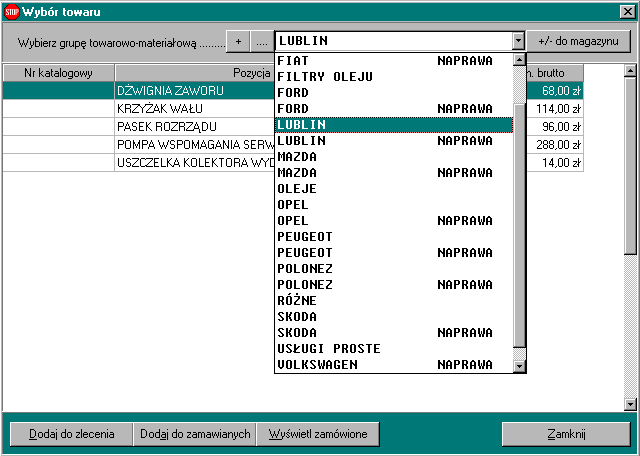
Task: Choose 'PEUGEOT NAPRAWA' group entry
Action: pyautogui.click(x=394, y=253)
